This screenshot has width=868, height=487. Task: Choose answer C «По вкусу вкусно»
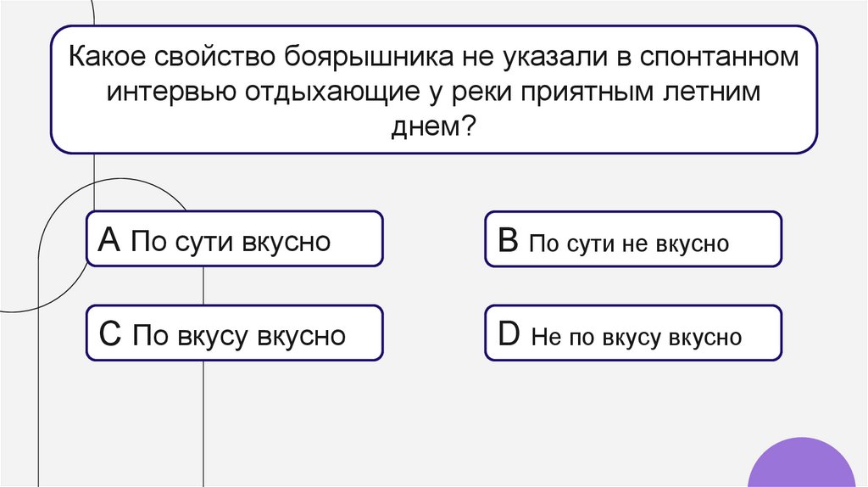234,334
